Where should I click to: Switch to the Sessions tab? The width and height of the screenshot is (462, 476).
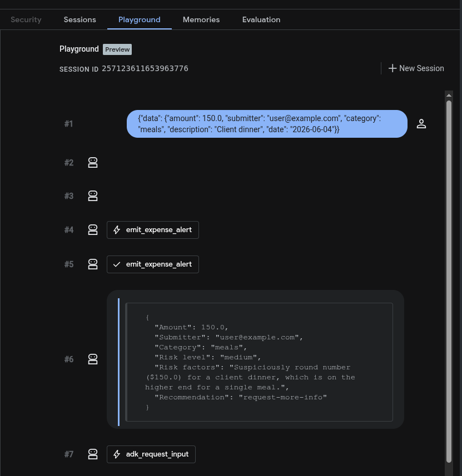click(80, 20)
